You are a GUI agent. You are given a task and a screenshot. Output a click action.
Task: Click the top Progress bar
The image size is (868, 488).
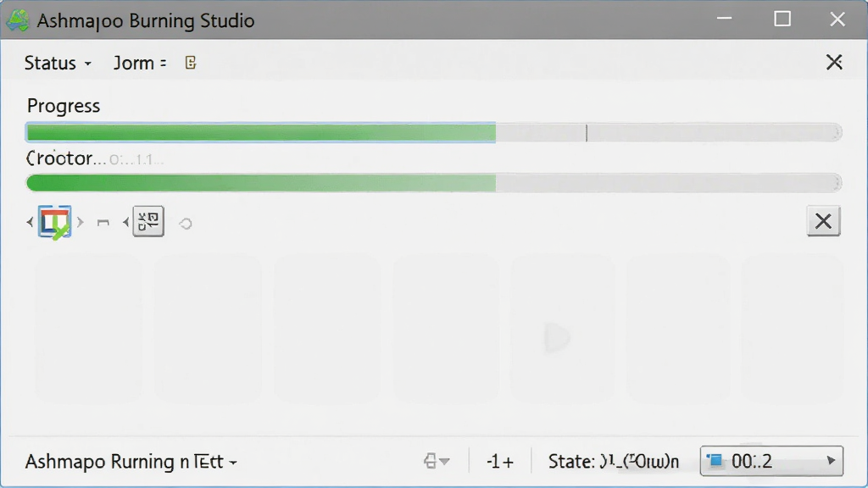[x=433, y=133]
